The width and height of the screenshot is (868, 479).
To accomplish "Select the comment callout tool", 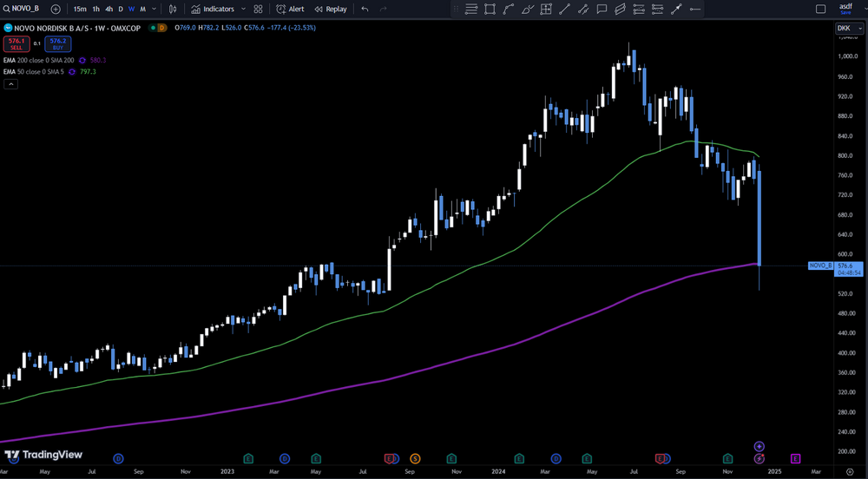I will [x=602, y=9].
